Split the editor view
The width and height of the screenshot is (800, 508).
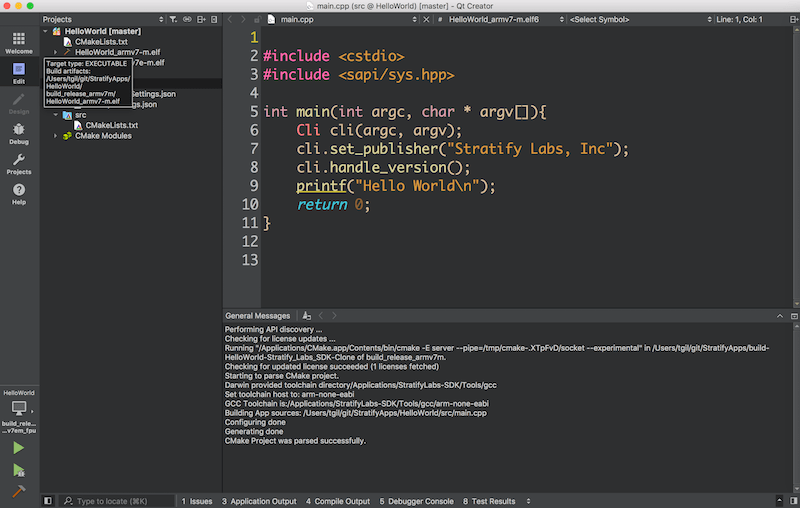[793, 19]
